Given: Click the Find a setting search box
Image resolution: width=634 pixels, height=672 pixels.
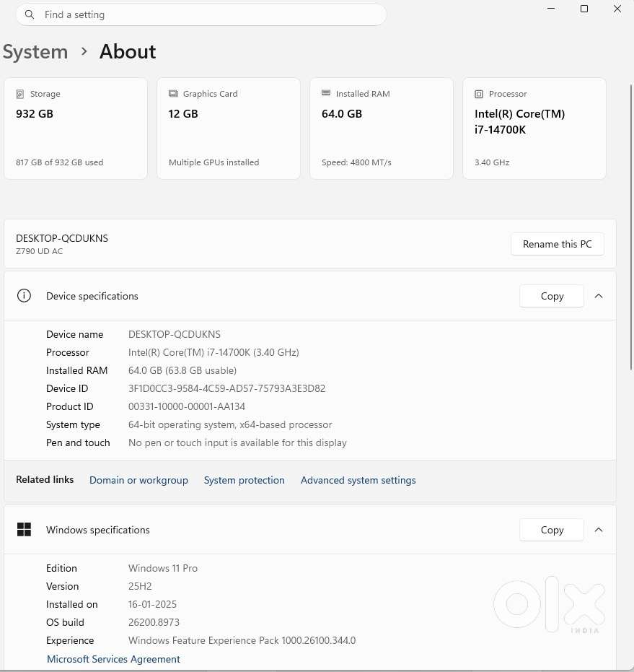Looking at the screenshot, I should 201,14.
